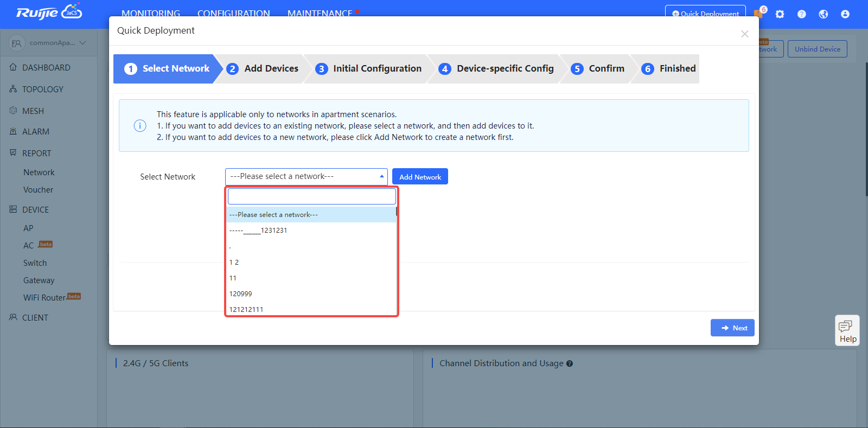Choose network 120999 from list

(241, 293)
